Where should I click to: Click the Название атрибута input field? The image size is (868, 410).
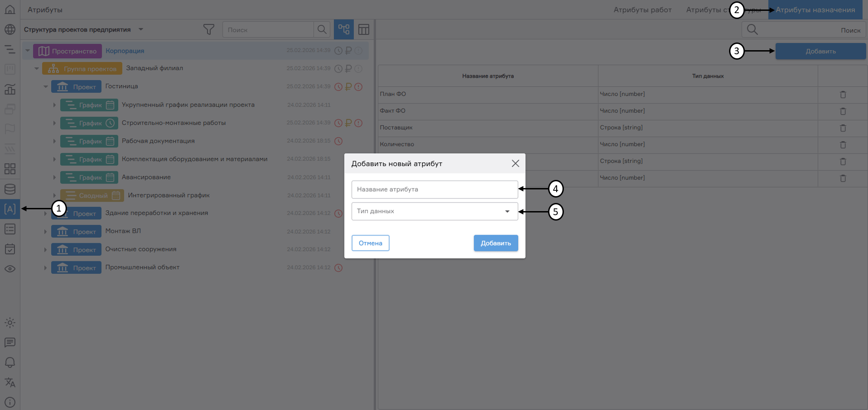tap(434, 189)
